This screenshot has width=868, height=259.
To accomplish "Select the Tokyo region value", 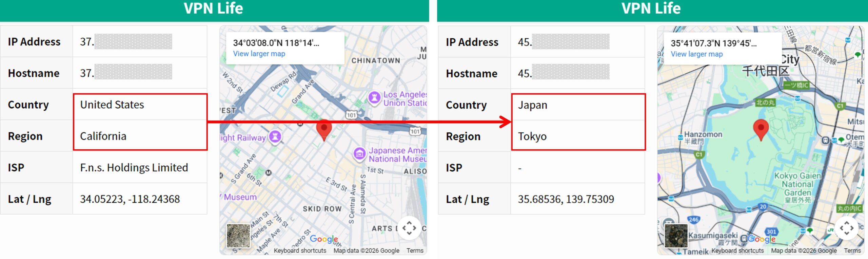I will 532,136.
